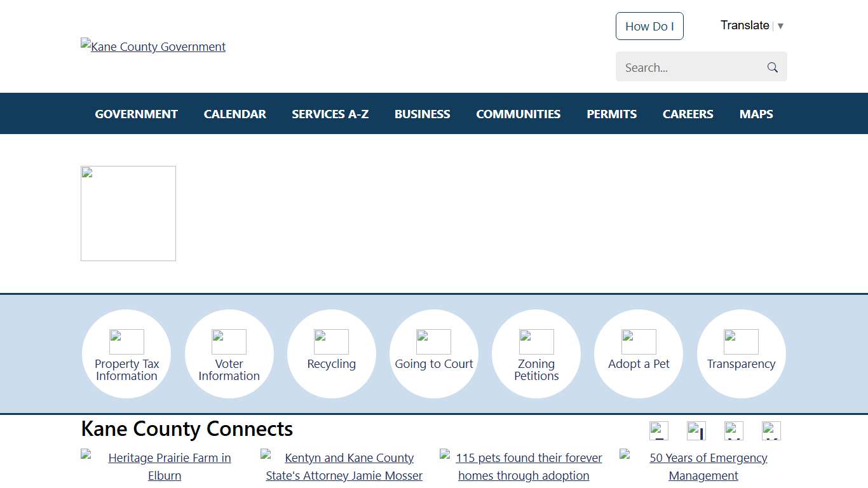Open the Calendar menu item
Image resolution: width=868 pixels, height=488 pixels.
(234, 114)
